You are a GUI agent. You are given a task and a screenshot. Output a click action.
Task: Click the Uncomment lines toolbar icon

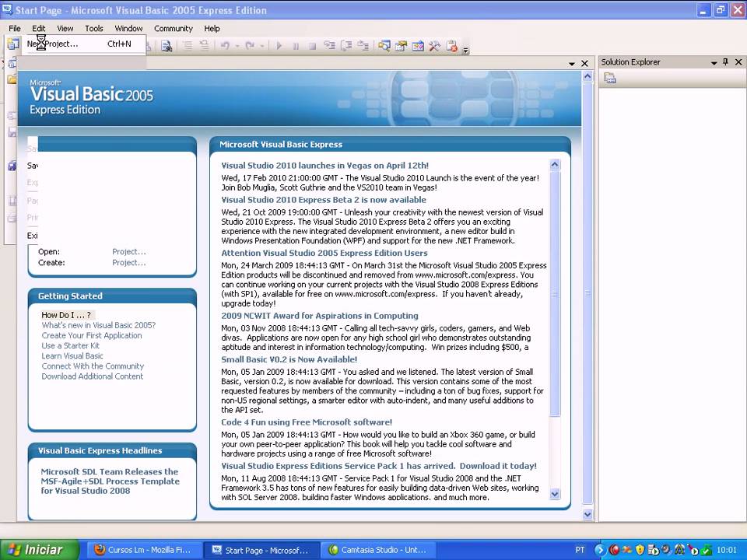point(204,46)
